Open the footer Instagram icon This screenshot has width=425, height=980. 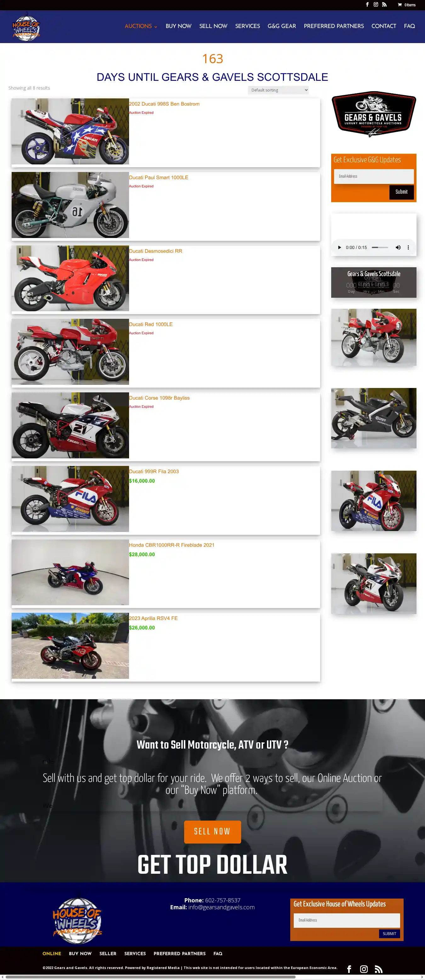(364, 969)
